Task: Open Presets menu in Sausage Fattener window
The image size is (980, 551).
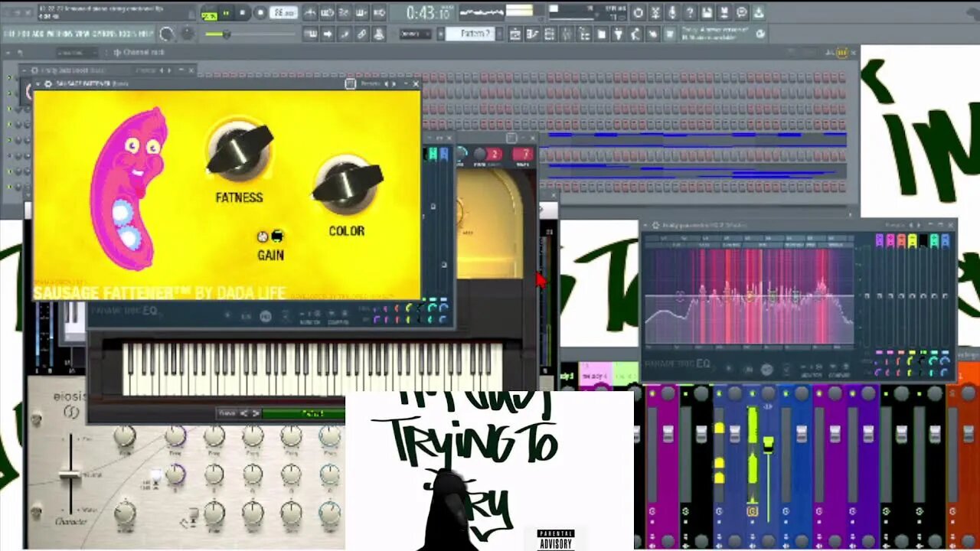Action: pos(369,83)
